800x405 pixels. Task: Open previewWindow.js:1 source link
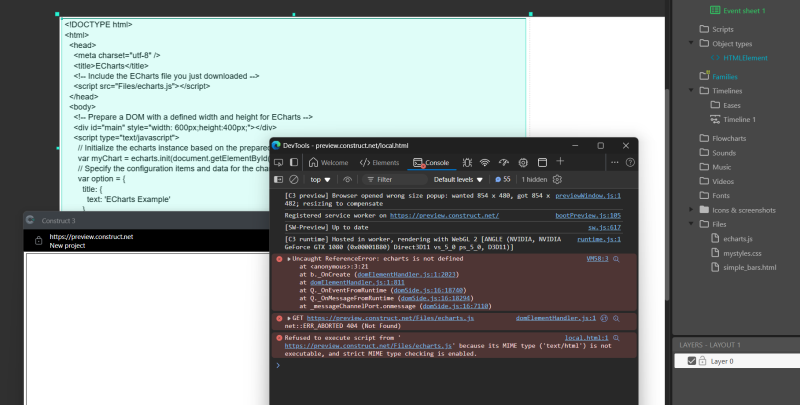coord(588,195)
